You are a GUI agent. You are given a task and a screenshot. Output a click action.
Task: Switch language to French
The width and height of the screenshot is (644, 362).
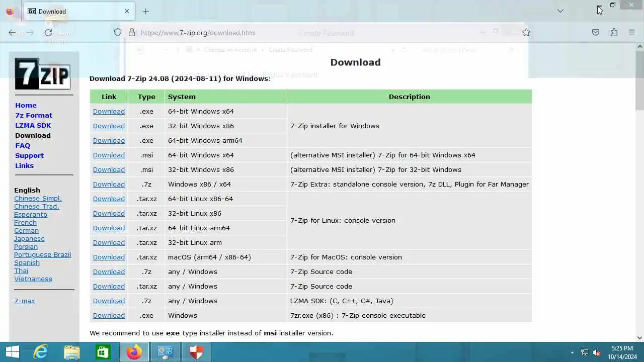click(x=25, y=222)
